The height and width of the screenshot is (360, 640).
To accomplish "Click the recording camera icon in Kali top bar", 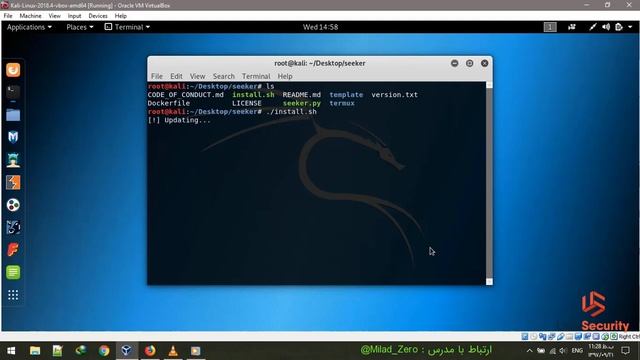I will click(x=572, y=27).
